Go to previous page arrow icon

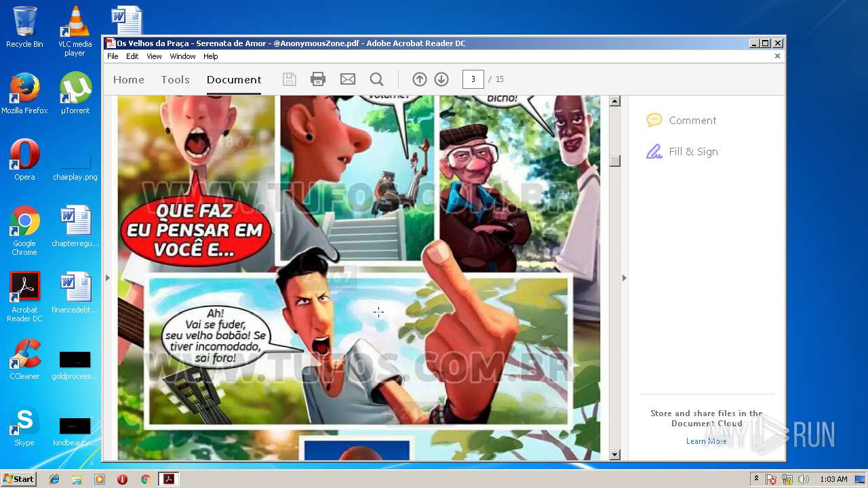tap(420, 79)
